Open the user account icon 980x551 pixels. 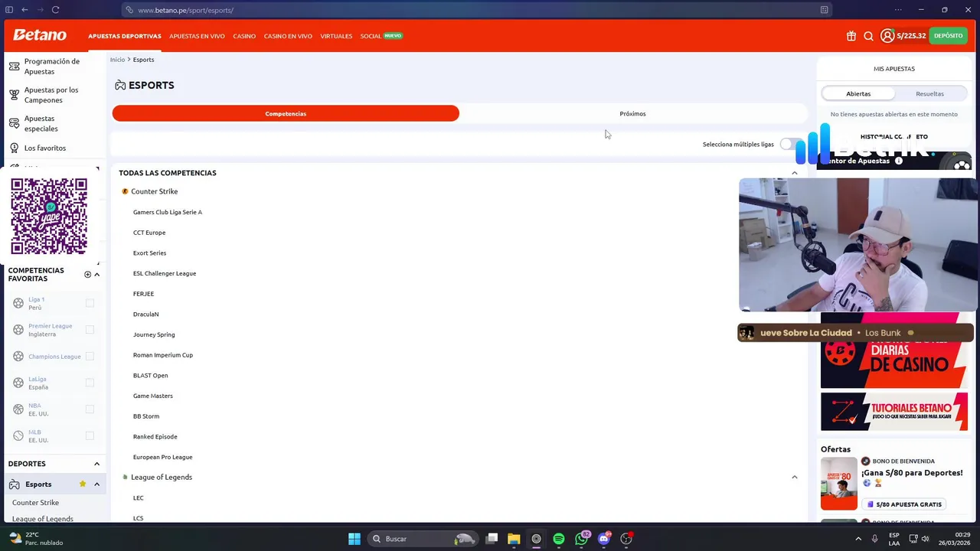pyautogui.click(x=887, y=36)
